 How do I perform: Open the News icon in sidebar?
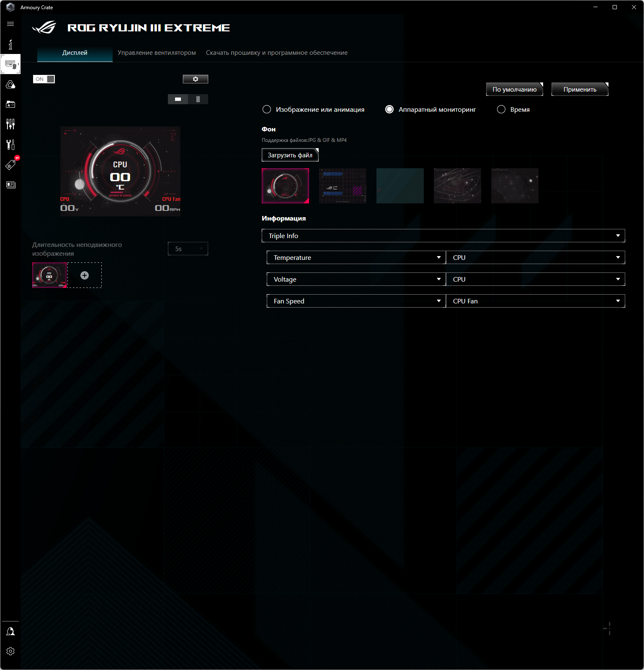point(10,185)
